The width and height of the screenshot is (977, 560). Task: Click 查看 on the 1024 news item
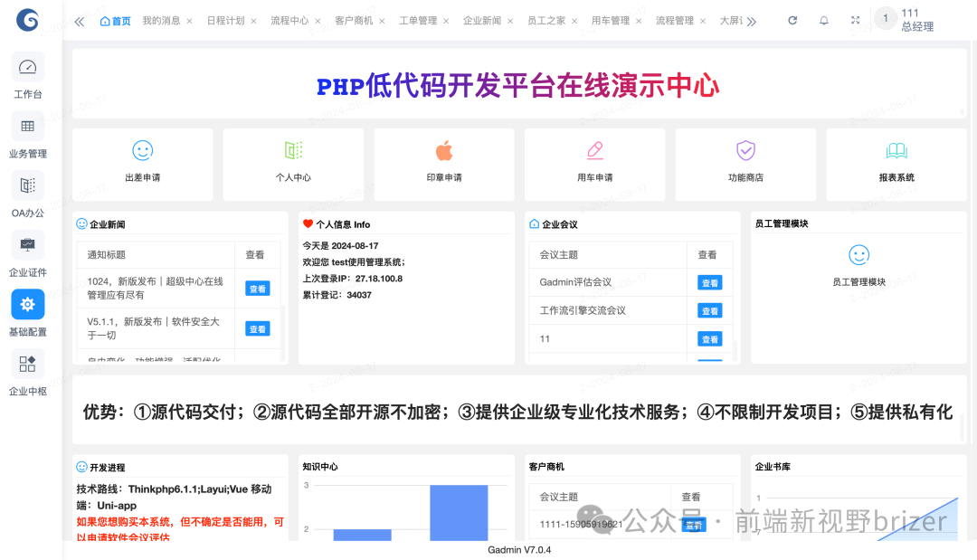tap(257, 288)
